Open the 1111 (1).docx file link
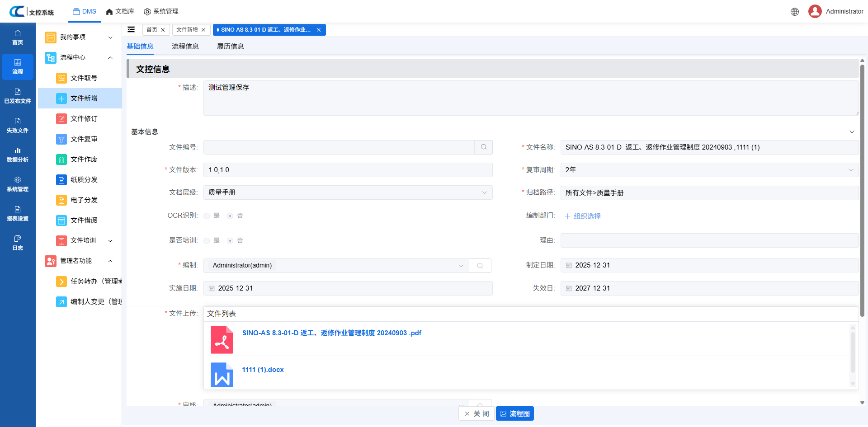868x427 pixels. (263, 369)
